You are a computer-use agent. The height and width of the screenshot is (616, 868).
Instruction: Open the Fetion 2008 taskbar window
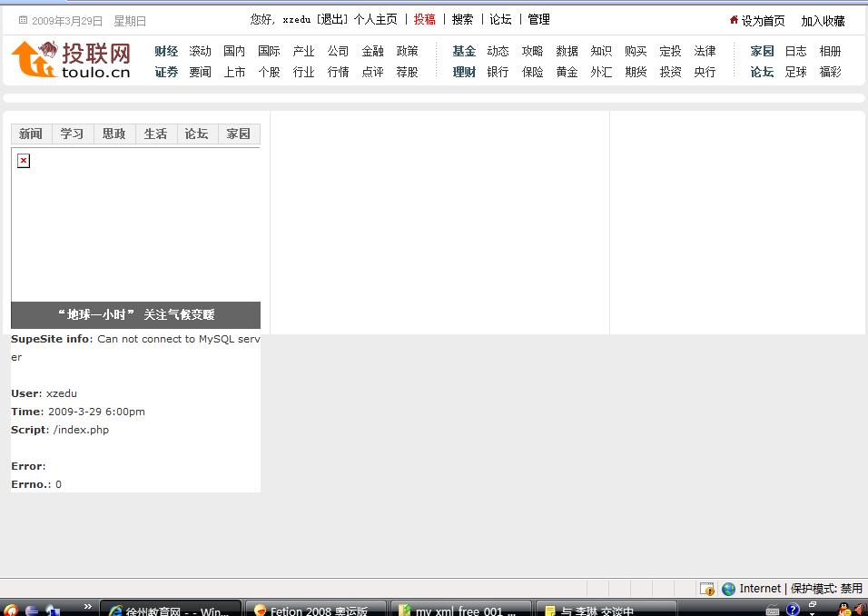(x=315, y=610)
